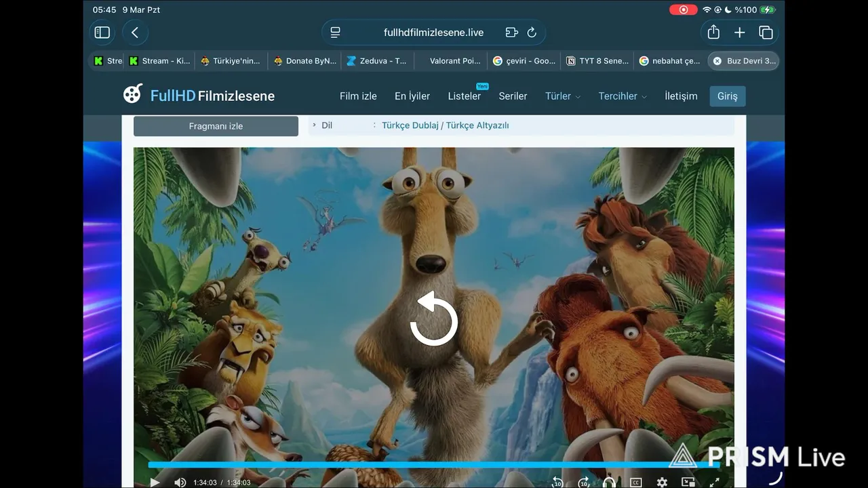868x488 pixels.
Task: Open the extensions icon in address bar
Action: click(x=511, y=33)
